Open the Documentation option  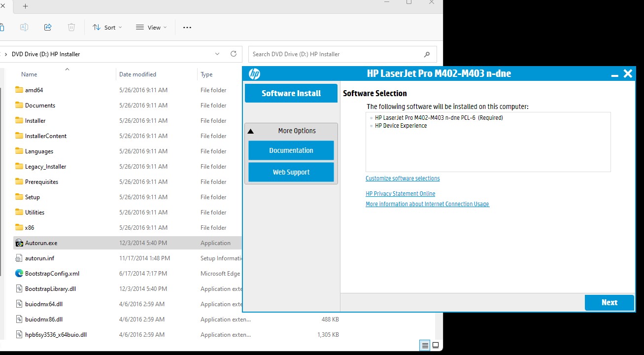click(x=291, y=150)
